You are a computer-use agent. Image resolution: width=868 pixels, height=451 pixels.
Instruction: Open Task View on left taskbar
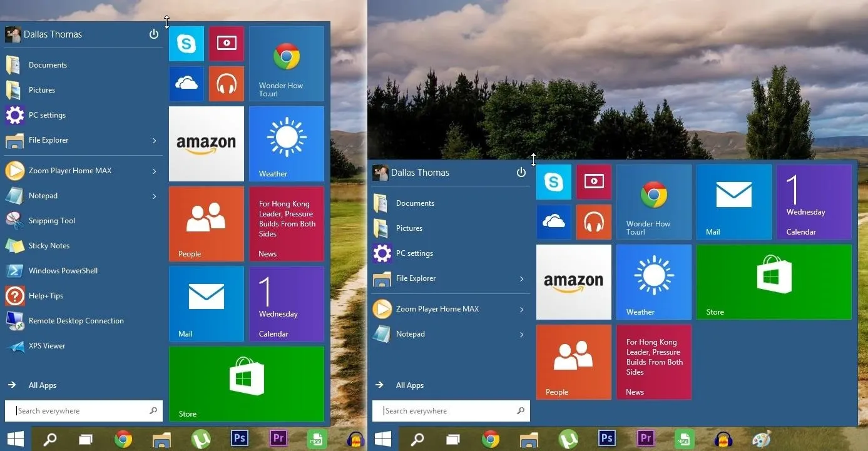[x=86, y=440]
